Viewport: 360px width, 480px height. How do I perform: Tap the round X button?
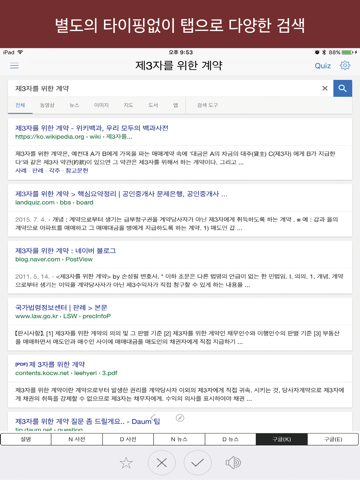162,463
